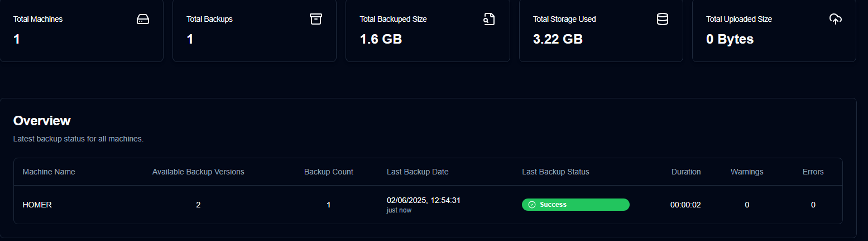The image size is (868, 241).
Task: Click the Backup Count column header
Action: [328, 172]
